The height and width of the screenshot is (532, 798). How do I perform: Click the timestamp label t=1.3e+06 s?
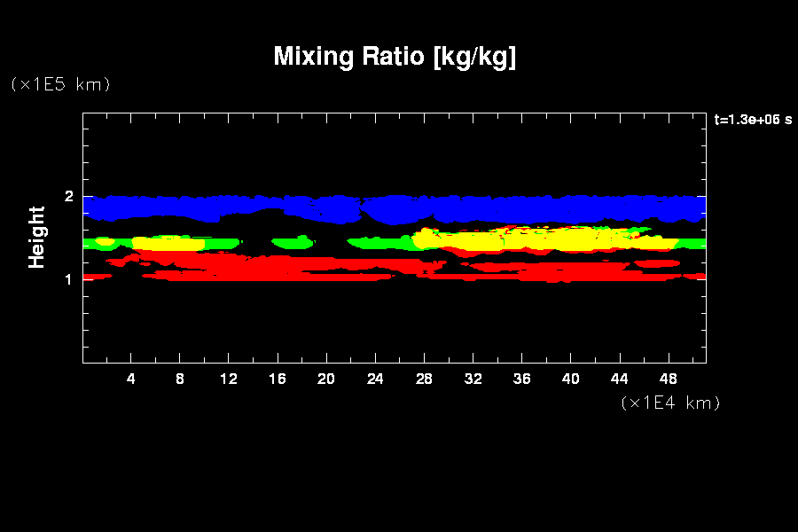(x=752, y=120)
